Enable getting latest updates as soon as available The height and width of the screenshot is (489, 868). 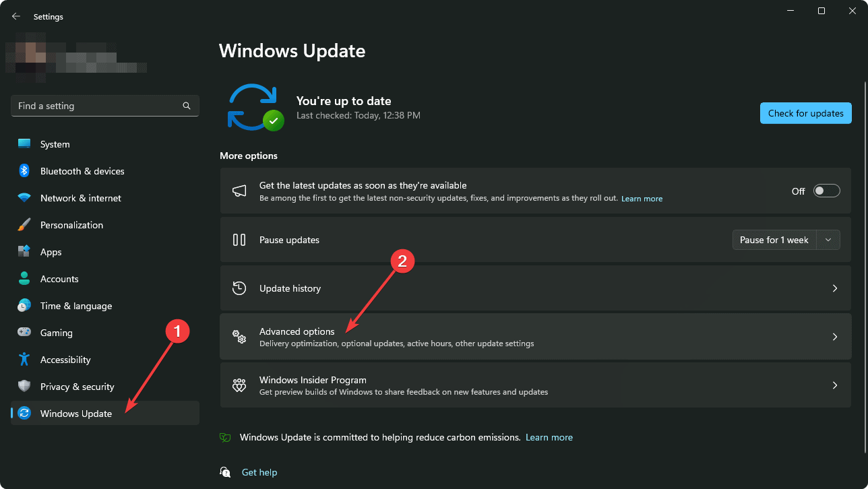(826, 191)
